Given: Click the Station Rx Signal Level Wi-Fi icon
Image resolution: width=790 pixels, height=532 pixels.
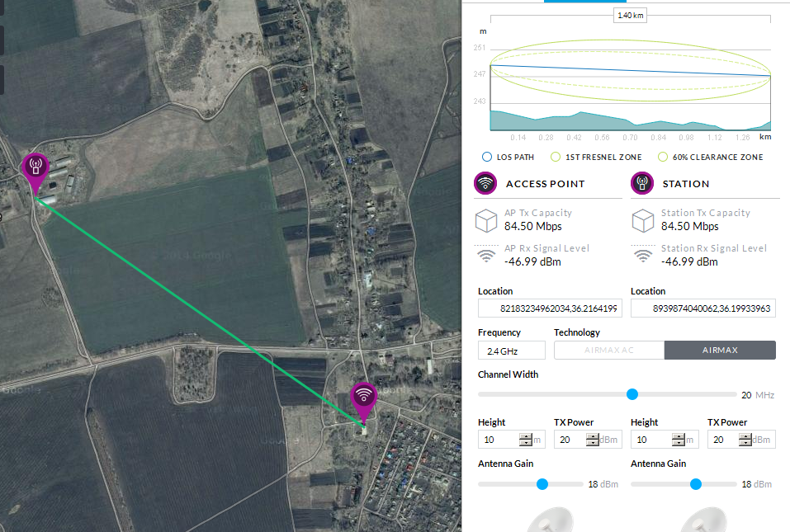Looking at the screenshot, I should (x=643, y=256).
